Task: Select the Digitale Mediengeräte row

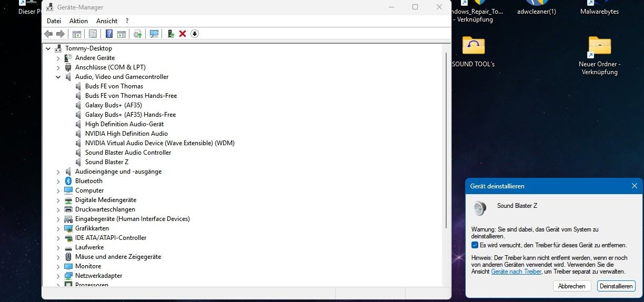Action: pos(106,200)
